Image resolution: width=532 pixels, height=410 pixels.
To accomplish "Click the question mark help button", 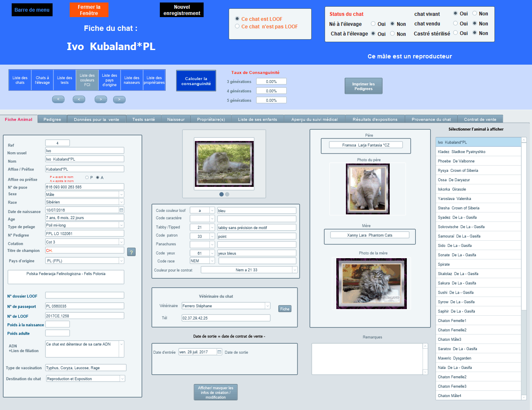I will 131,252.
